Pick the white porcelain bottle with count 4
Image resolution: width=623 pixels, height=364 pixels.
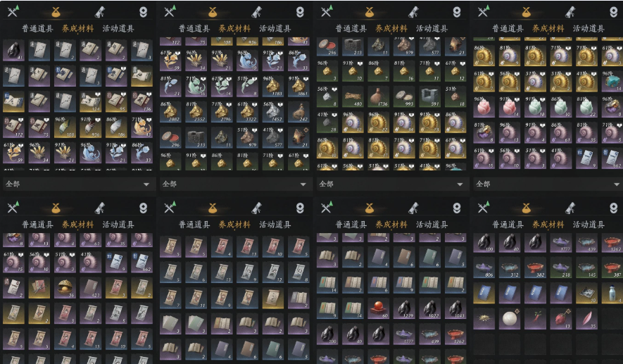click(612, 294)
